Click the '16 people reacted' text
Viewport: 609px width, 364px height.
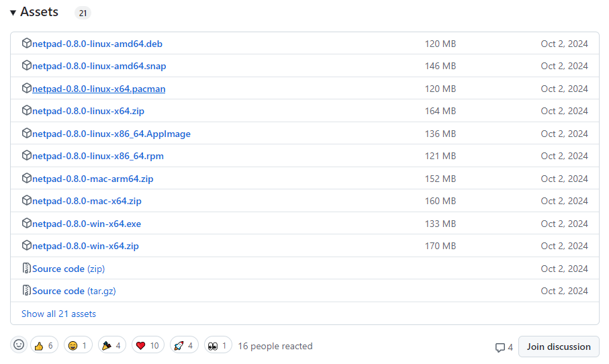pyautogui.click(x=275, y=346)
